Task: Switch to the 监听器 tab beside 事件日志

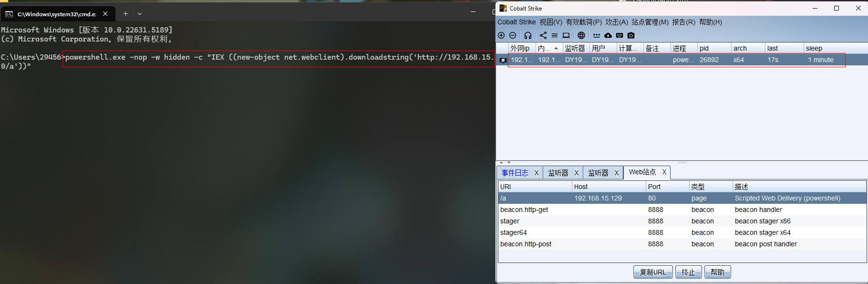Action: click(558, 173)
